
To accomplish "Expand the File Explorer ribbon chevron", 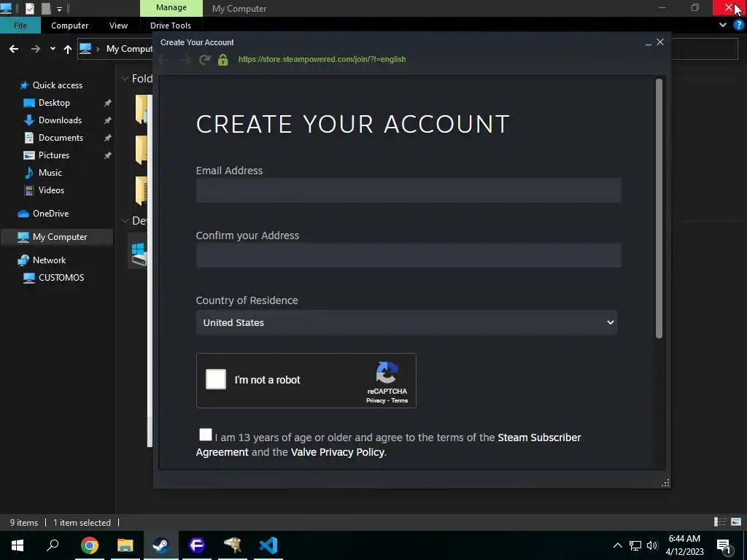I will 723,25.
